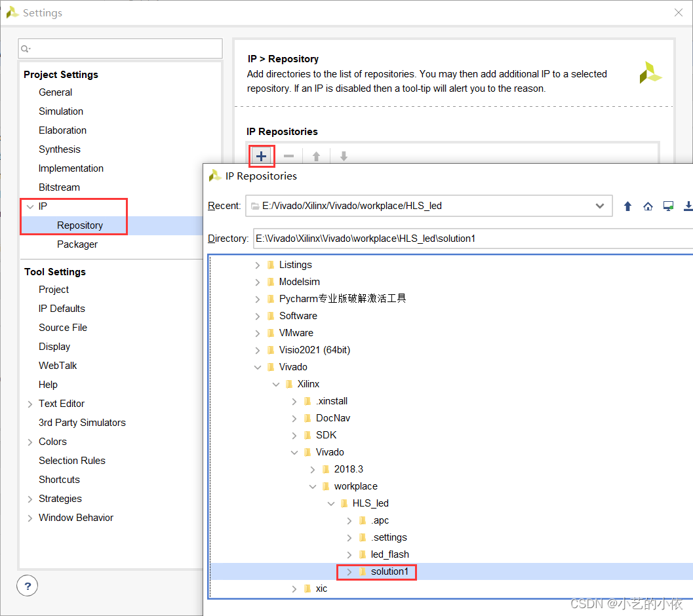693x616 pixels.
Task: Open Selection Rules settings
Action: tap(71, 461)
